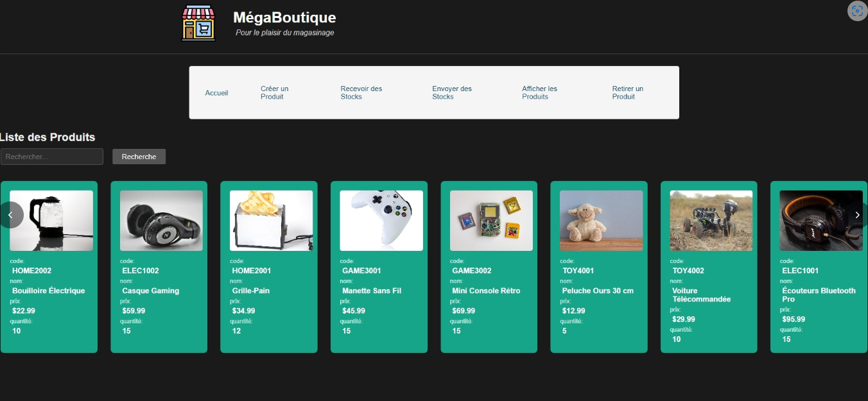Navigate to Envoyer des Stocks

[452, 92]
